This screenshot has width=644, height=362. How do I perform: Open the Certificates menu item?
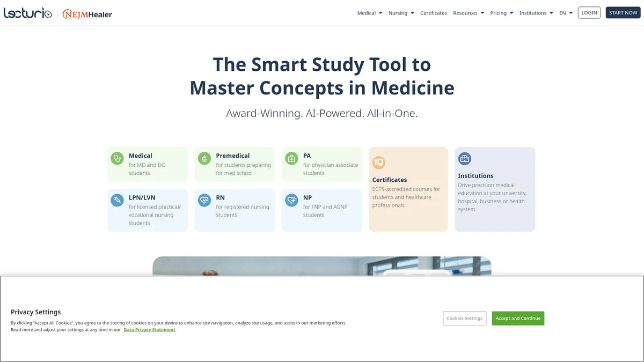click(x=433, y=13)
